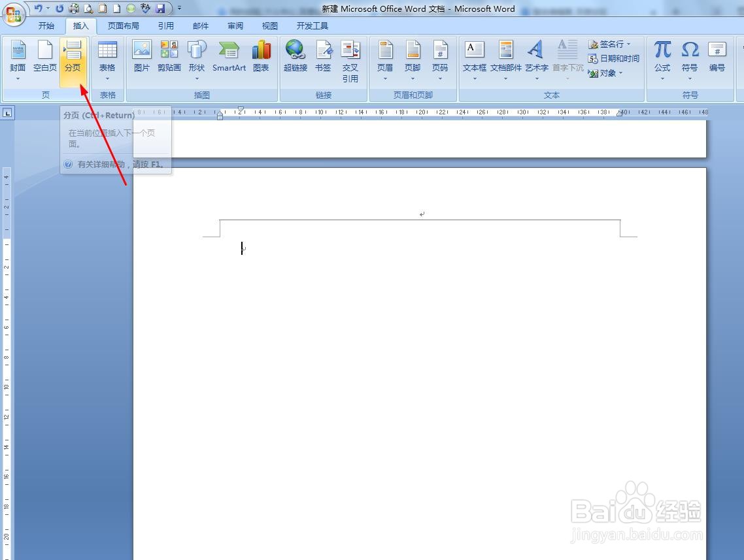Expand the Undo history dropdown arrow
744x560 pixels.
[x=48, y=8]
